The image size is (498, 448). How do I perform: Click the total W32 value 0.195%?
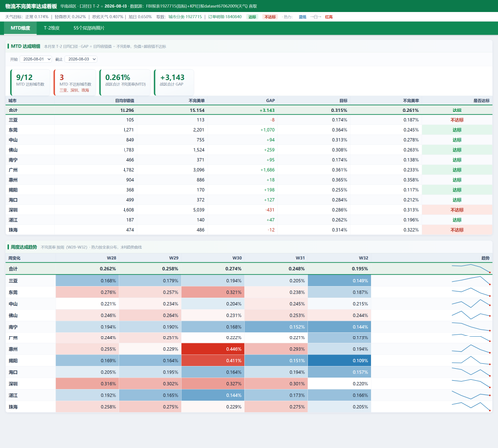tap(360, 269)
